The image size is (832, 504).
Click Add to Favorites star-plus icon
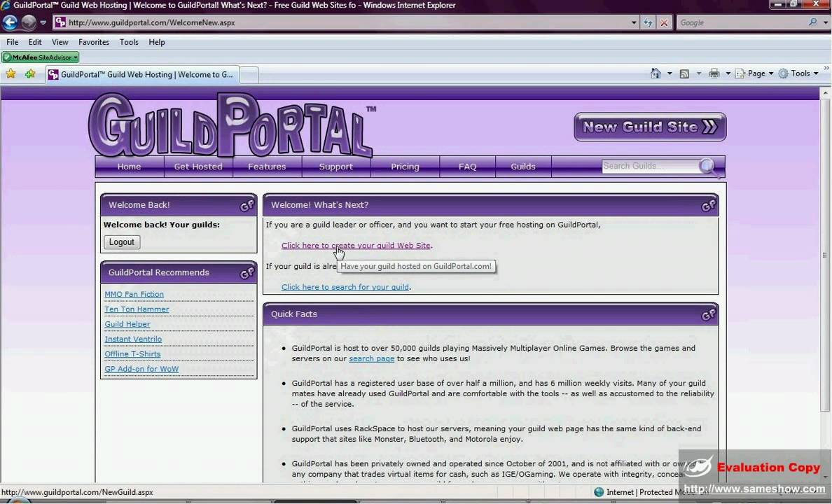tap(29, 73)
